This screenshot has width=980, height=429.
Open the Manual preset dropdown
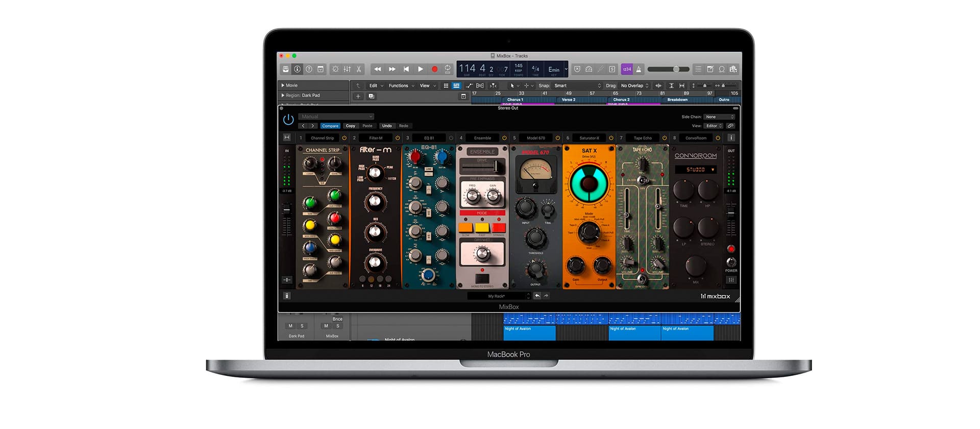tap(336, 116)
